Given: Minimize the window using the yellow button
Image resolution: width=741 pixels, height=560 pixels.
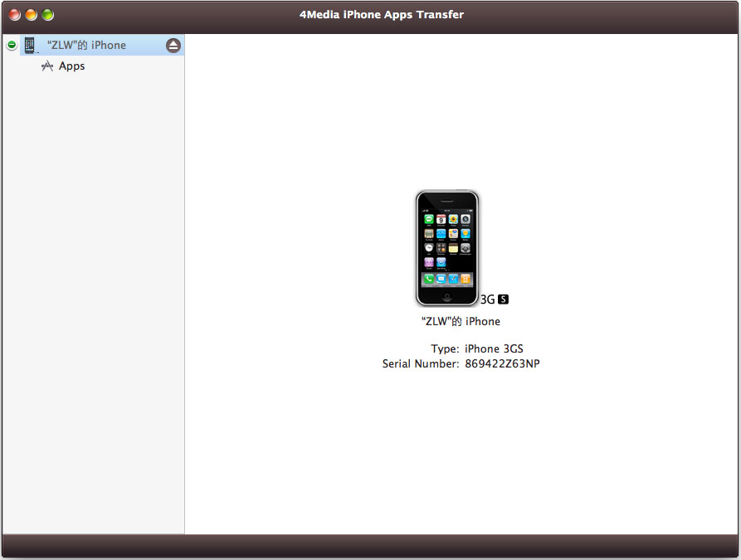Looking at the screenshot, I should tap(32, 15).
